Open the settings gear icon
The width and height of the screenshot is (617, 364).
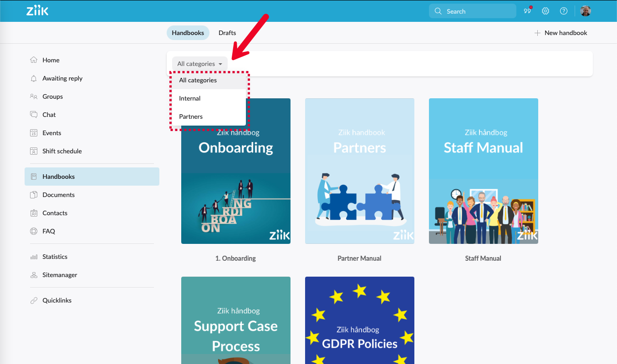click(x=546, y=11)
